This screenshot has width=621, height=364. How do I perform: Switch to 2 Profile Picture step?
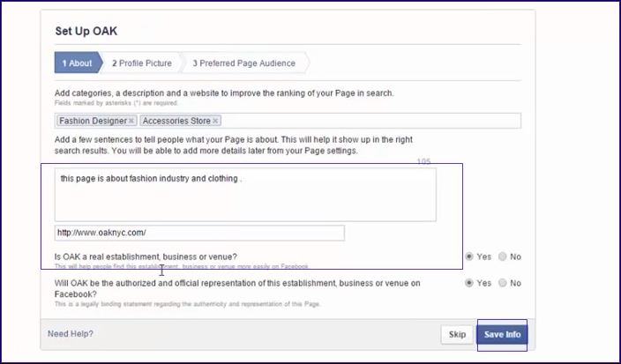pos(141,63)
